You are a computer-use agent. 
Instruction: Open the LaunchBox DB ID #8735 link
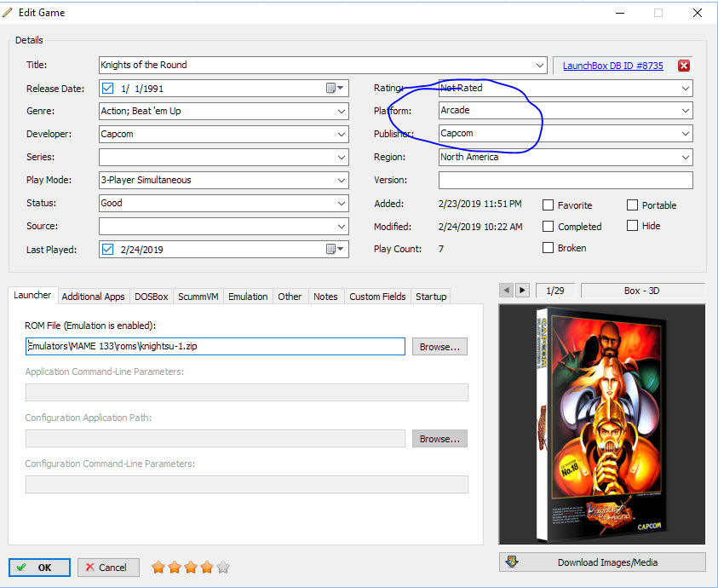pyautogui.click(x=612, y=66)
